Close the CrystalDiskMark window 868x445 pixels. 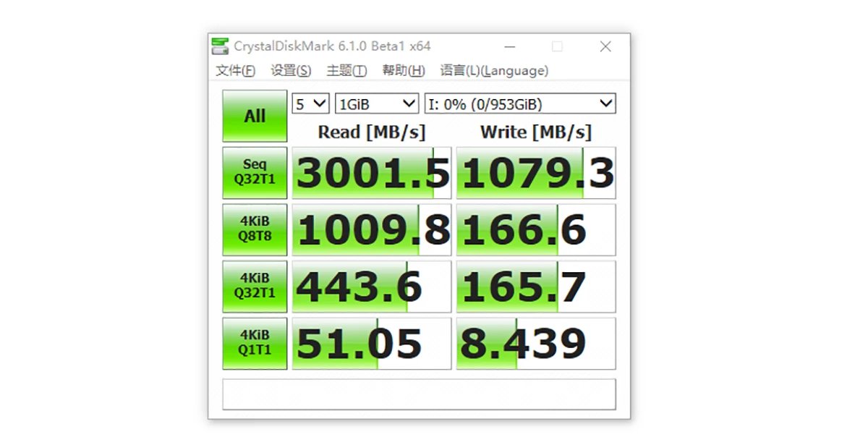[605, 46]
